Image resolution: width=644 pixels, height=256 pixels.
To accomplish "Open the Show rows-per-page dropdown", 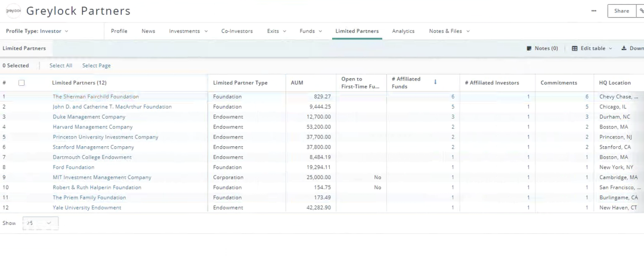I will click(41, 223).
